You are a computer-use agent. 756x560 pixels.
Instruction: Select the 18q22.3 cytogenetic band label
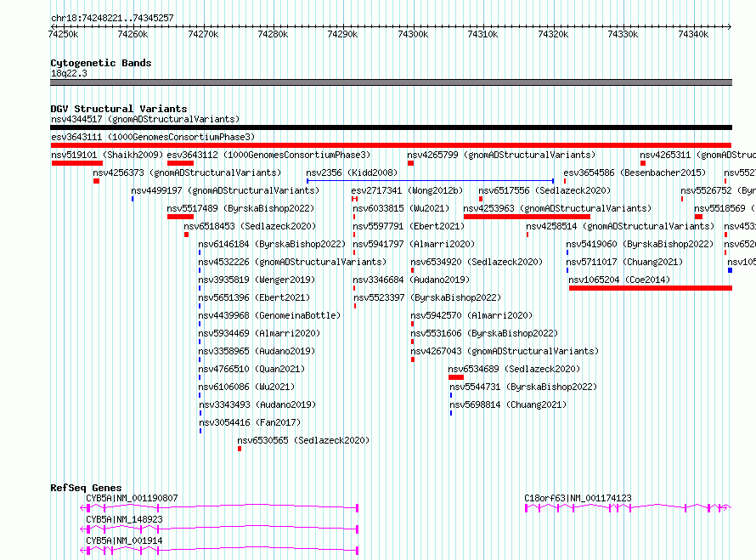[x=68, y=73]
